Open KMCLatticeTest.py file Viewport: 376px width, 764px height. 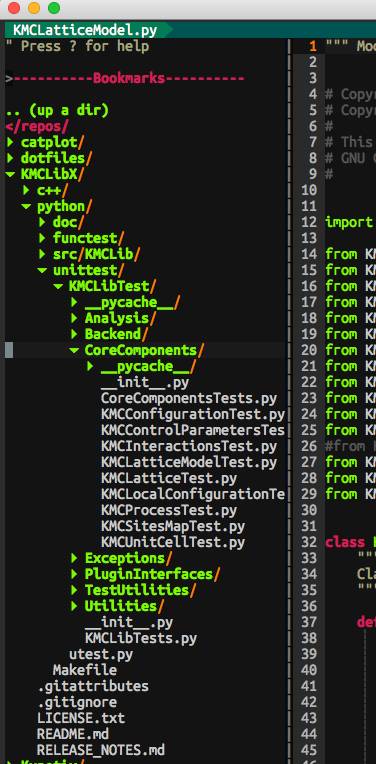pyautogui.click(x=169, y=478)
